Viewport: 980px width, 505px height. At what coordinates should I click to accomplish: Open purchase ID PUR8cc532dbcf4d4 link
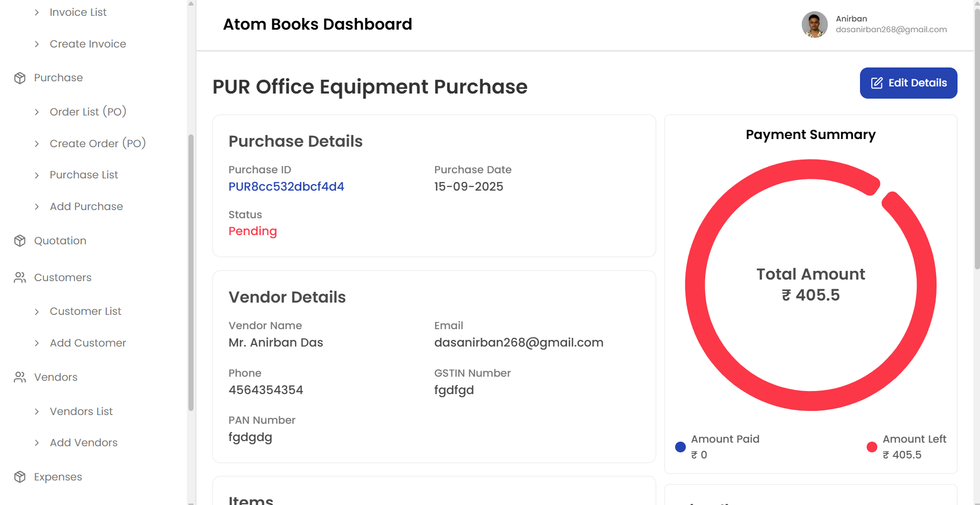point(286,187)
